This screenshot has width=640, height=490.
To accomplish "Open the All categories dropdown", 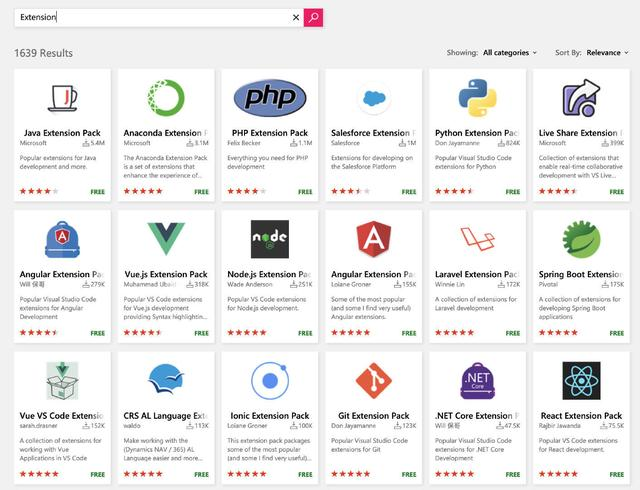I will pos(510,53).
